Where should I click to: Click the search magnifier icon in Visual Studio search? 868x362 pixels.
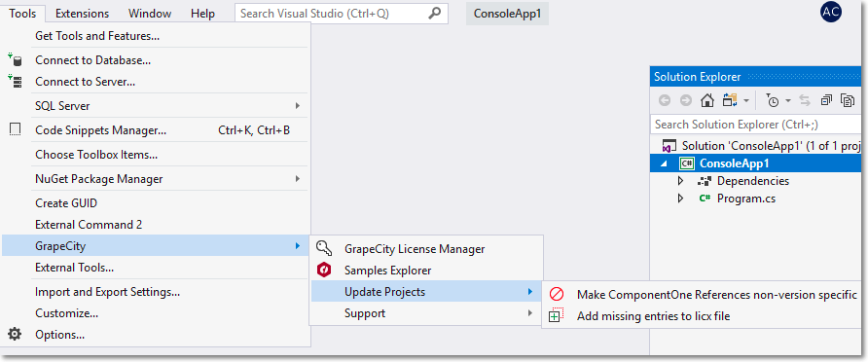435,14
